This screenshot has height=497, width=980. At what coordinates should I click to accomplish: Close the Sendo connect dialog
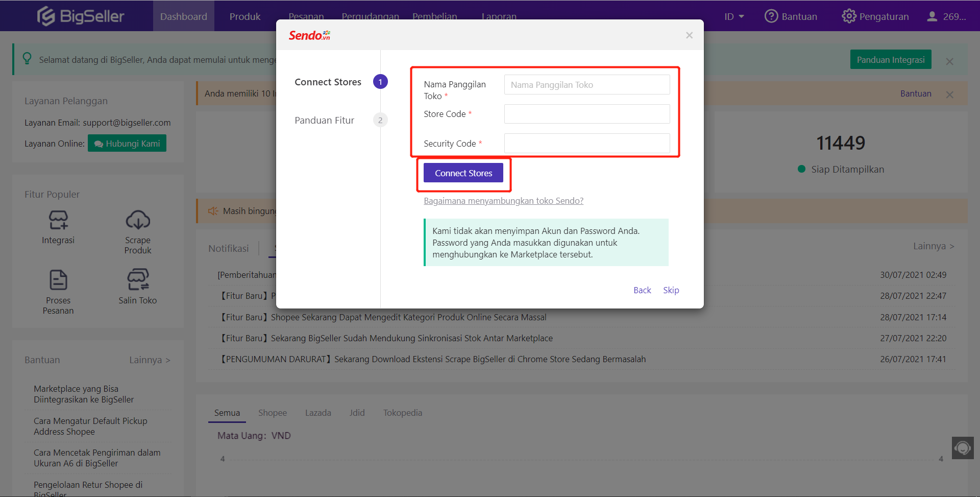[690, 35]
